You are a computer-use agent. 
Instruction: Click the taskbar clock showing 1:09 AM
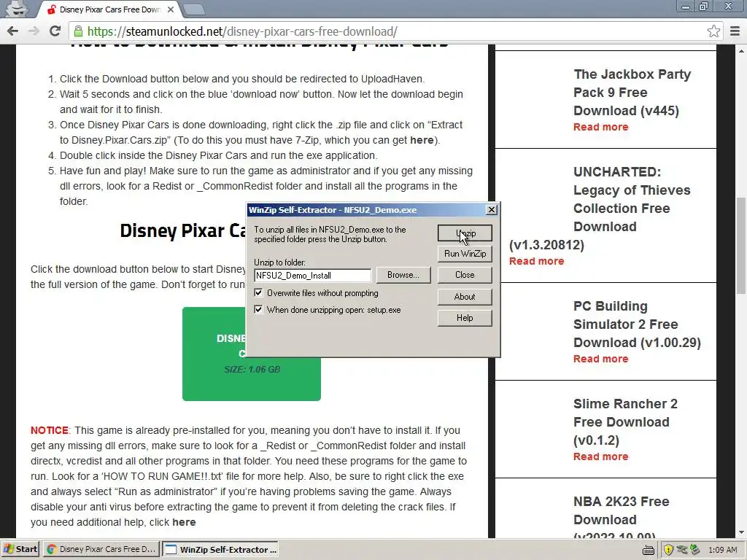point(722,550)
